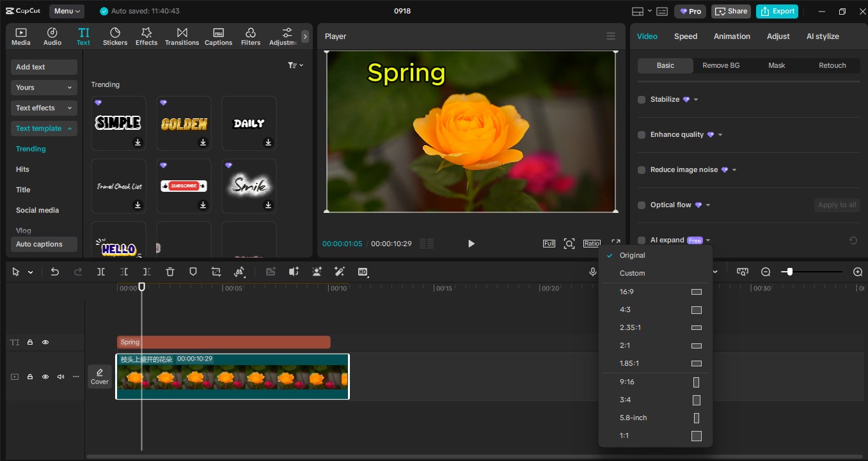Mute the video track audio
This screenshot has height=461, width=868.
point(60,377)
